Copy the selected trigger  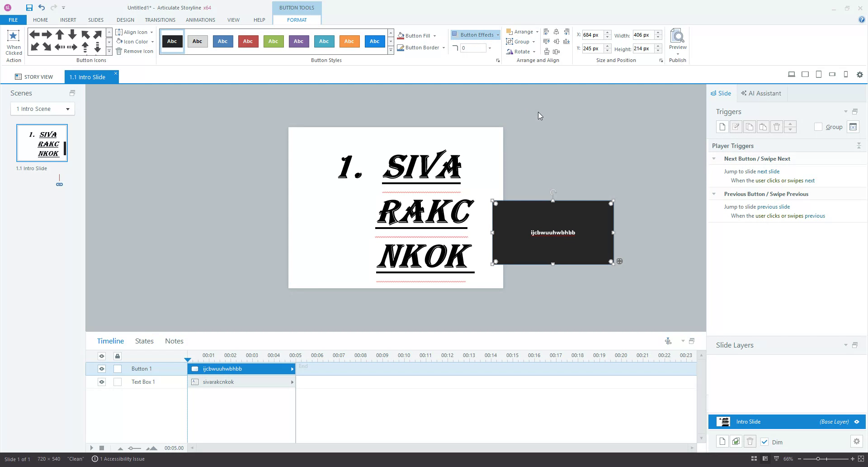point(750,127)
